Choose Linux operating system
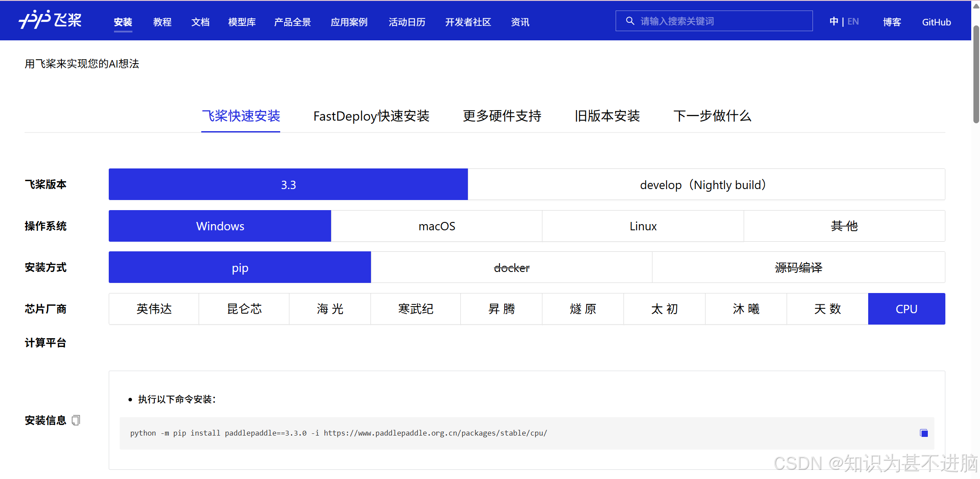Screen dimensions: 980x479 coord(643,226)
